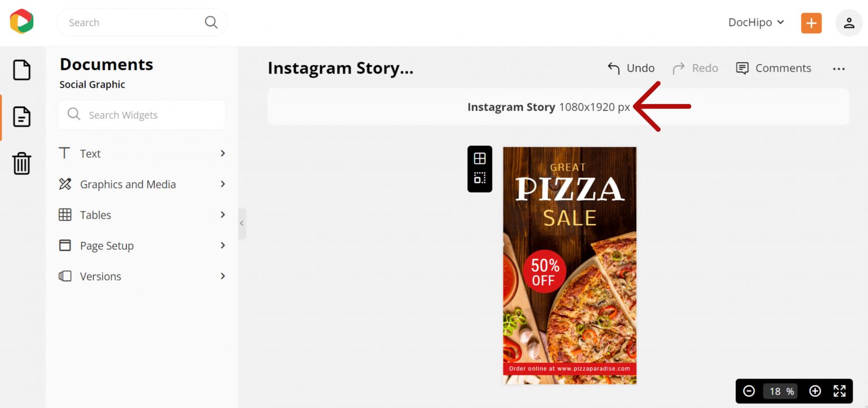This screenshot has width=868, height=408.
Task: Open the three-dot overflow menu
Action: click(839, 68)
